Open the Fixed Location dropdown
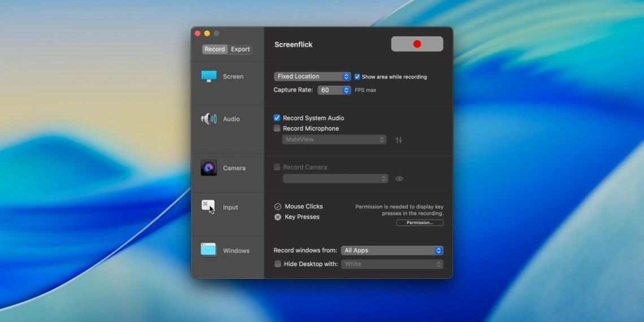This screenshot has width=644, height=322. tap(312, 76)
